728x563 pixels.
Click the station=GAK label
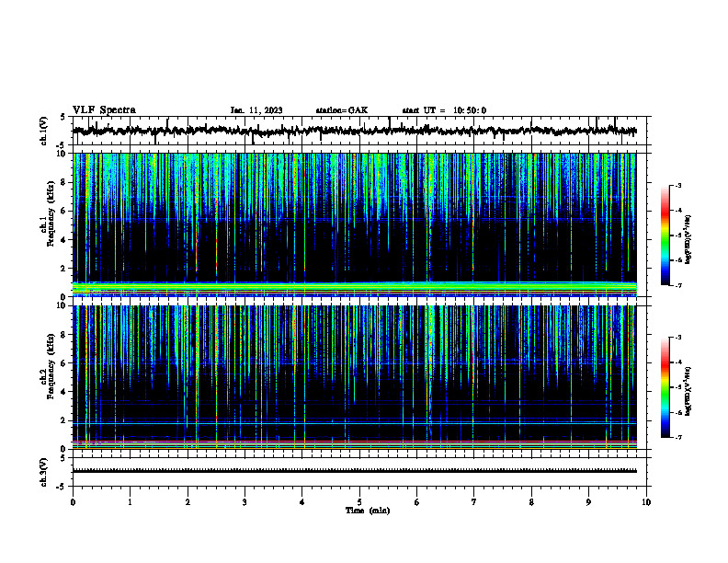pos(342,110)
